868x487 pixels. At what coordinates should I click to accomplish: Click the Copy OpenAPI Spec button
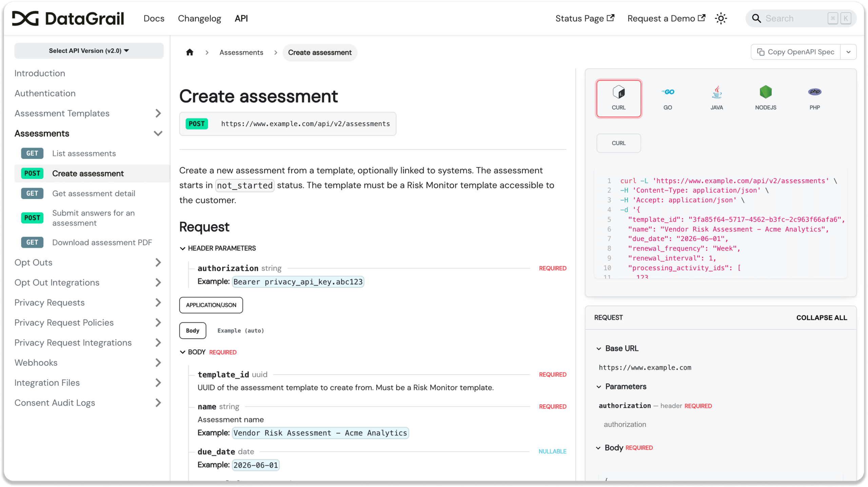795,52
